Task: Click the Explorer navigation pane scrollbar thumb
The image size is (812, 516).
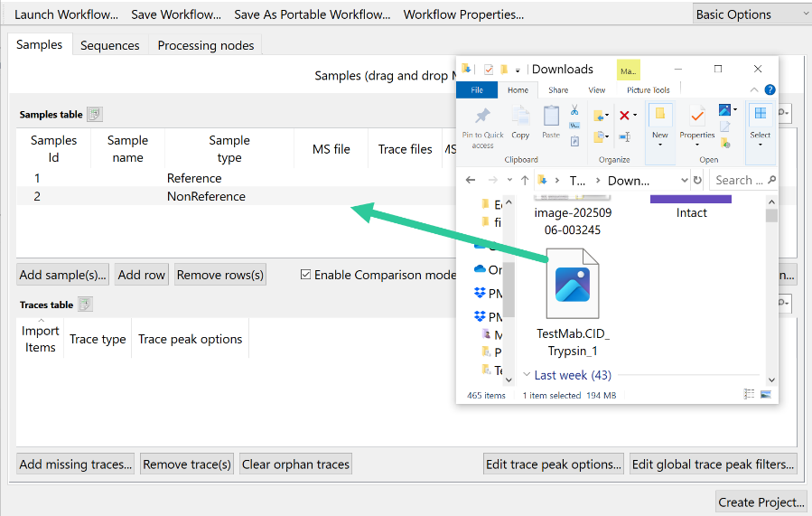Action: click(509, 288)
